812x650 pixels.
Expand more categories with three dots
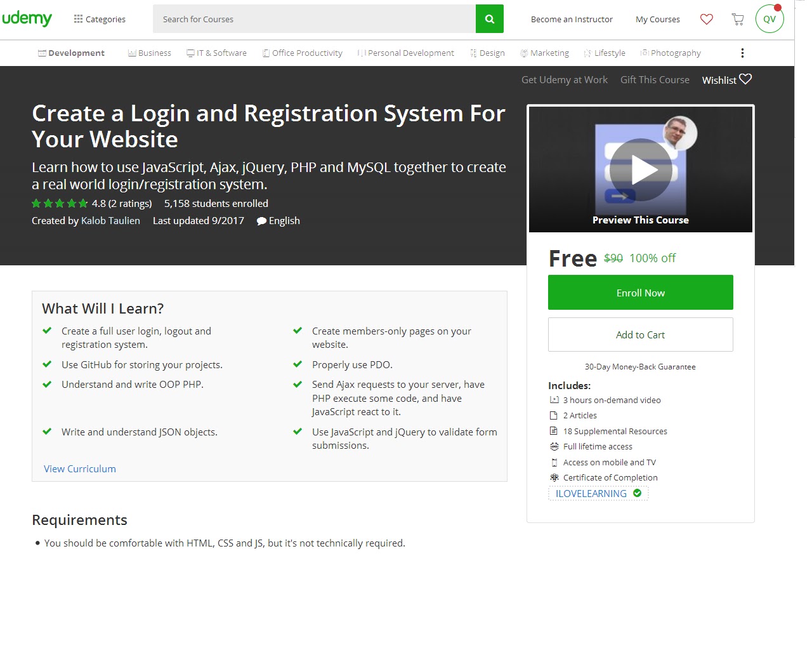[742, 53]
